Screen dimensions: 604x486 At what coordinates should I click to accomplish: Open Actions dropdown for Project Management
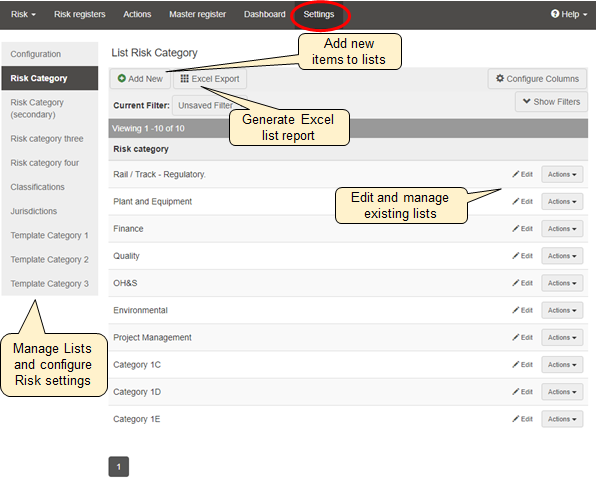click(x=562, y=337)
